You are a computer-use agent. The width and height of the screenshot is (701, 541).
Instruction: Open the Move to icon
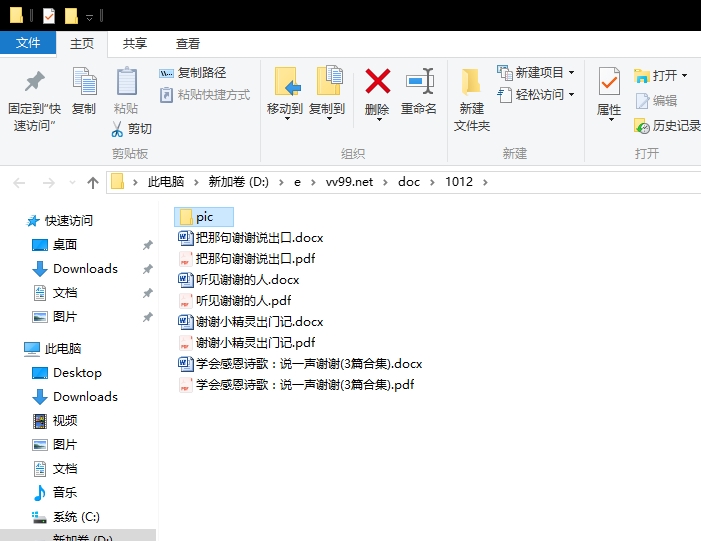(x=286, y=81)
